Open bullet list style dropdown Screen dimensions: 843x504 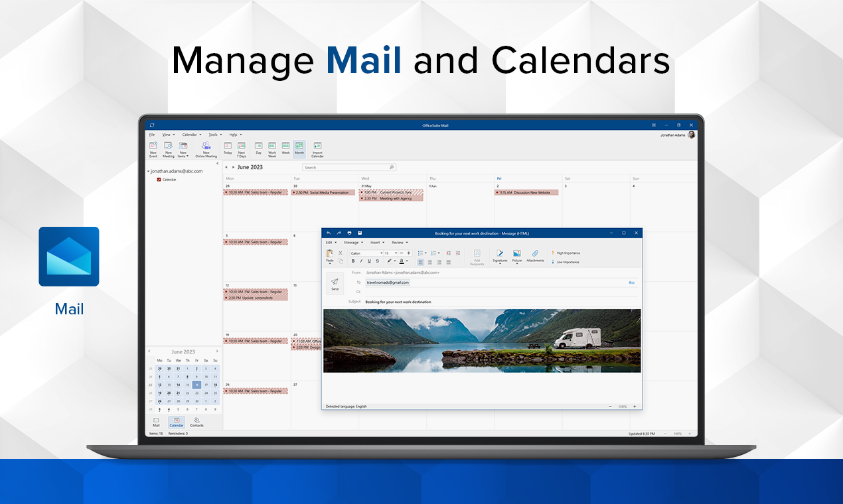pos(427,253)
